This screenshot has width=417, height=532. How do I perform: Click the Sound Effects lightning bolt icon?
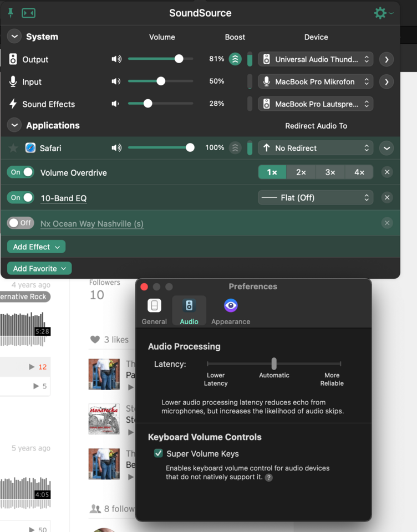[x=13, y=104]
